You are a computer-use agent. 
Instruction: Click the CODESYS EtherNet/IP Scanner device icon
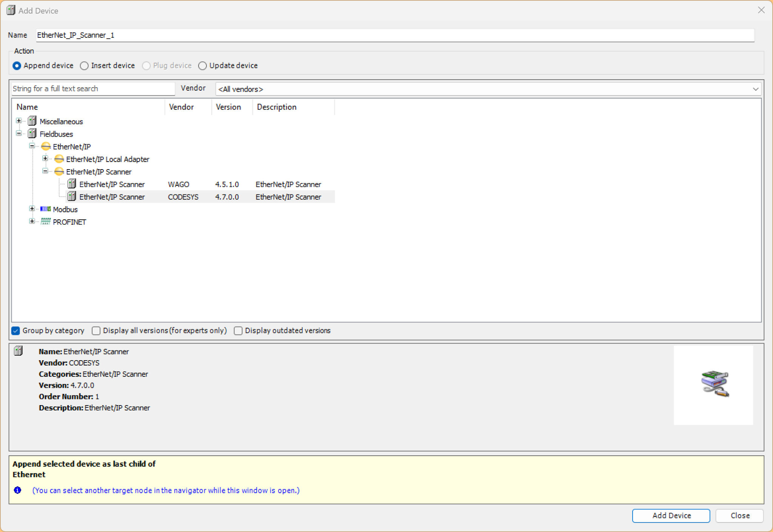click(72, 197)
